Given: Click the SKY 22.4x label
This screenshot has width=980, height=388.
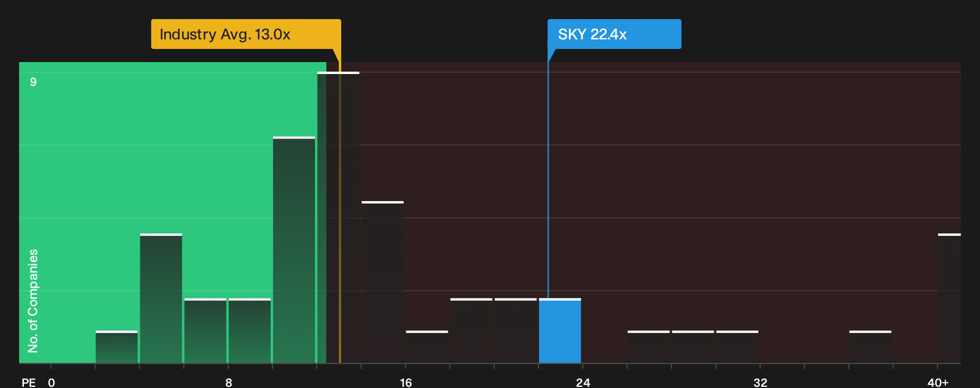Looking at the screenshot, I should click(614, 34).
